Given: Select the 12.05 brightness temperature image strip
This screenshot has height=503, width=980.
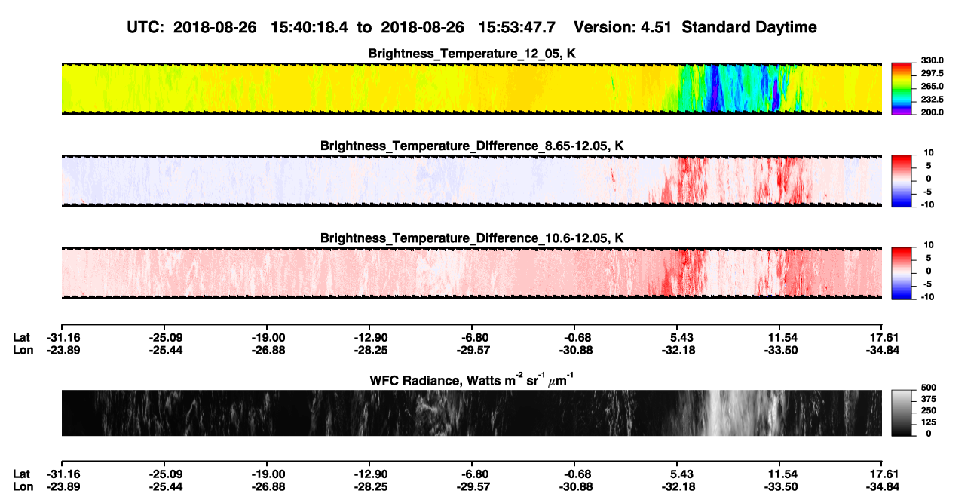Looking at the screenshot, I should tap(472, 88).
